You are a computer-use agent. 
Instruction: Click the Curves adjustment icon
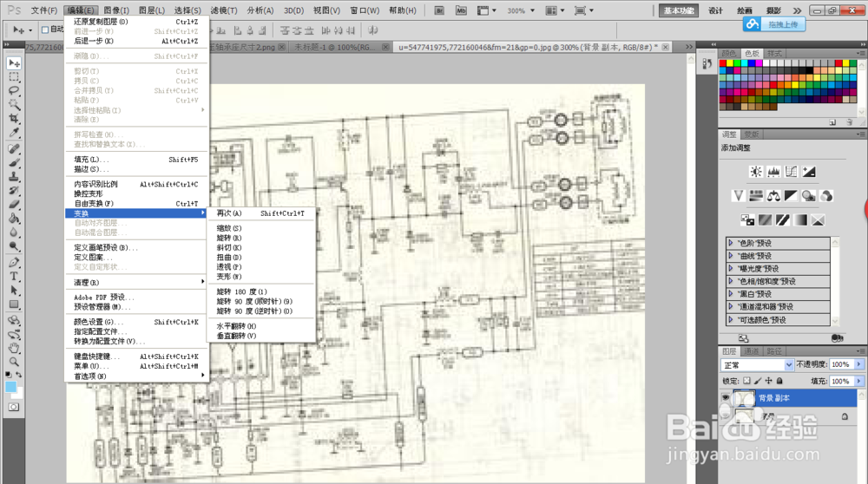pyautogui.click(x=791, y=172)
